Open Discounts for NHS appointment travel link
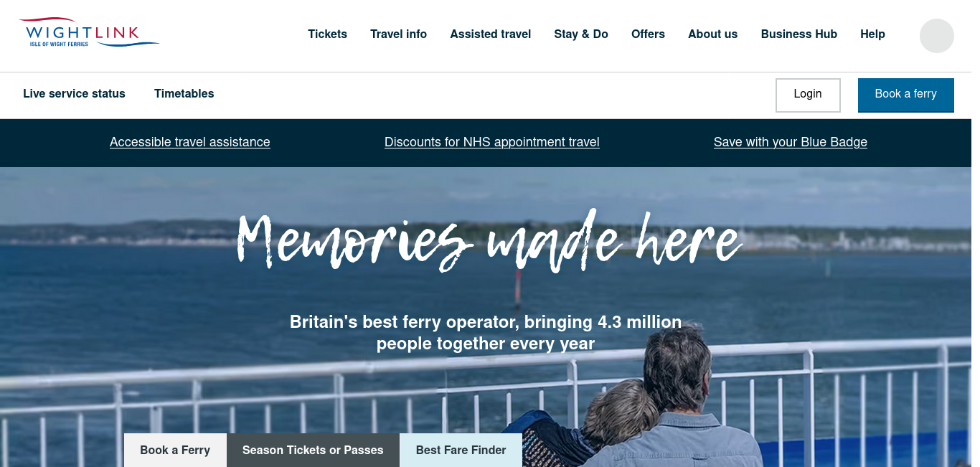The width and height of the screenshot is (980, 467). [x=492, y=142]
